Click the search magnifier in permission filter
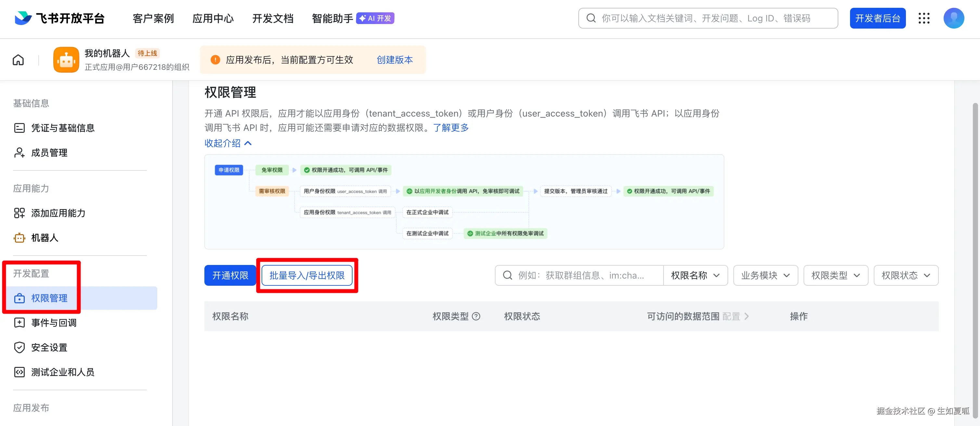980x426 pixels. pos(508,275)
